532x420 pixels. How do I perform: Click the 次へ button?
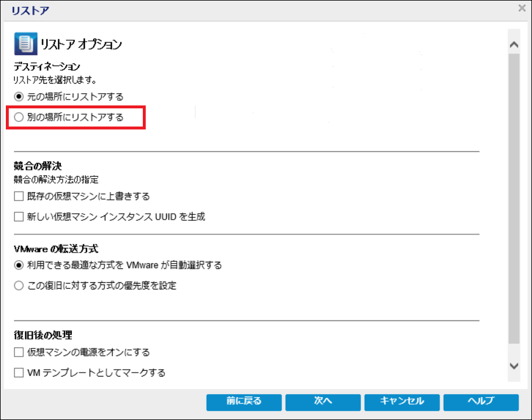pos(323,402)
